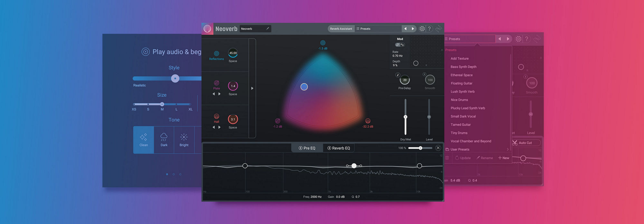Screen dimensions: 644x224
Task: Click the Freq 2000 Hz value
Action: coord(316,197)
